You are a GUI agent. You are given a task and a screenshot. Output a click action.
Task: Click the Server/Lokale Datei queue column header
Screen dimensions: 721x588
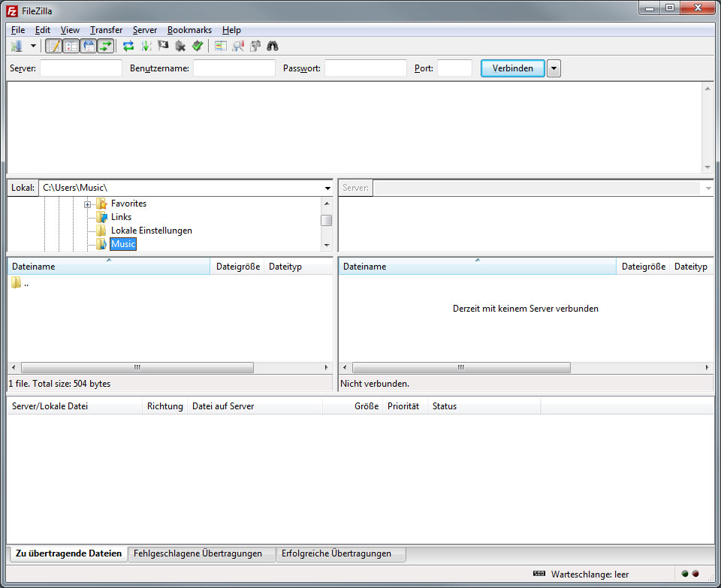click(x=75, y=406)
